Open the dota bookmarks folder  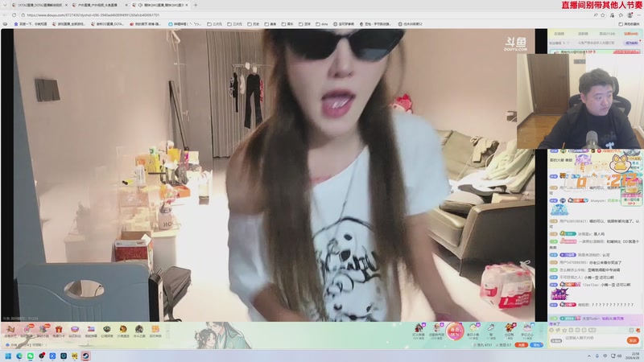(x=322, y=24)
